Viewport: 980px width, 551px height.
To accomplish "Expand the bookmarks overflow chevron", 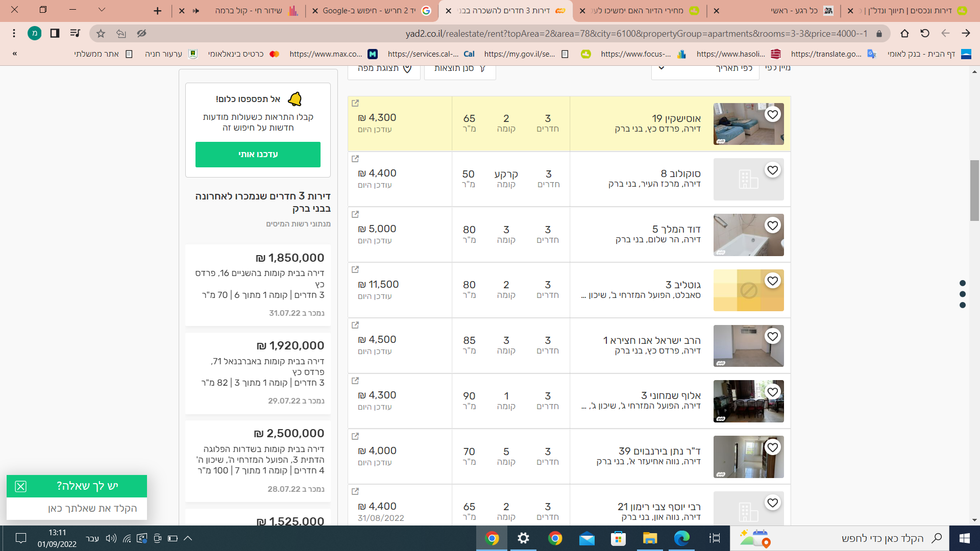I will pos(15,54).
